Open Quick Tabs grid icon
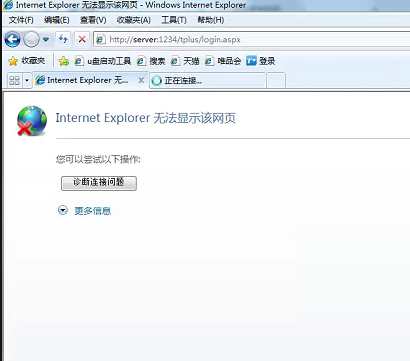410x361 pixels. pos(15,80)
